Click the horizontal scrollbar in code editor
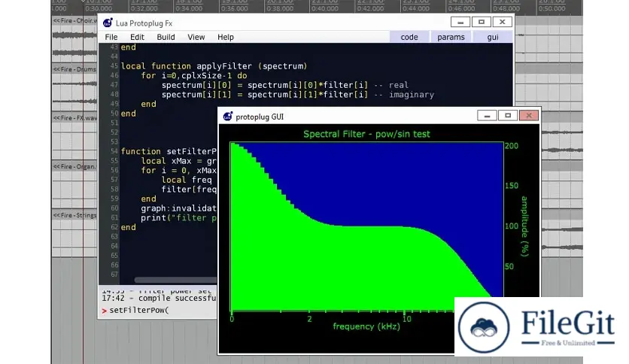 click(x=176, y=280)
